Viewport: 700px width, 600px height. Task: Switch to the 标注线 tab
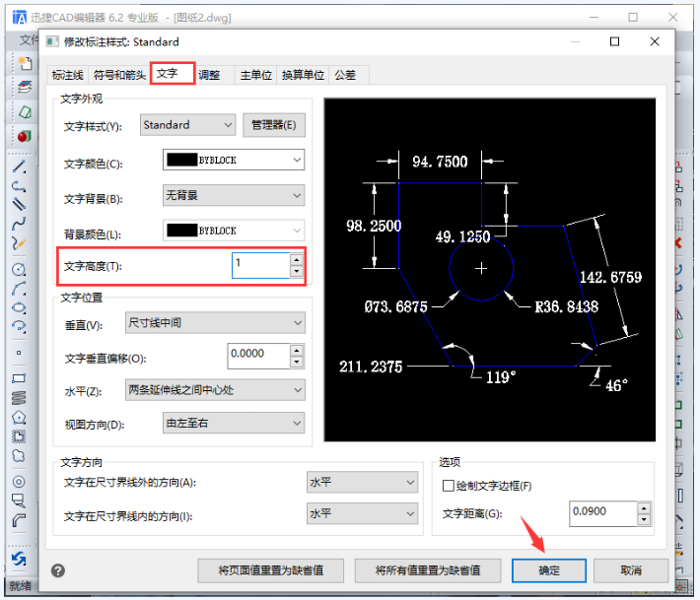[68, 75]
